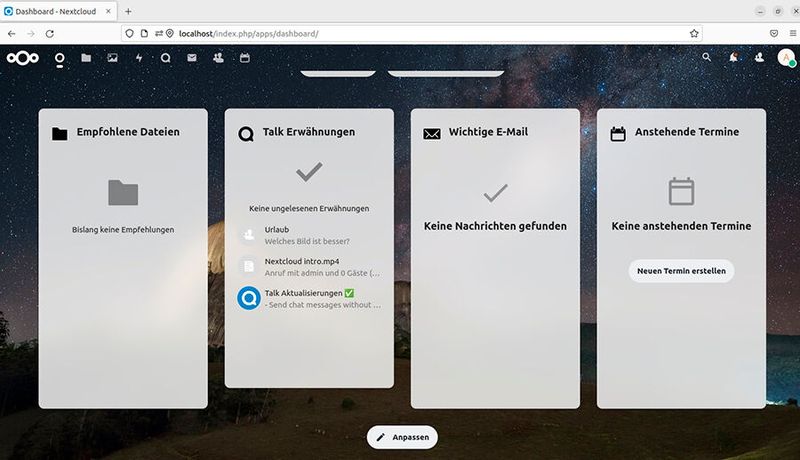800x460 pixels.
Task: Click the Wichtige E-Mail envelope icon
Action: [x=432, y=134]
